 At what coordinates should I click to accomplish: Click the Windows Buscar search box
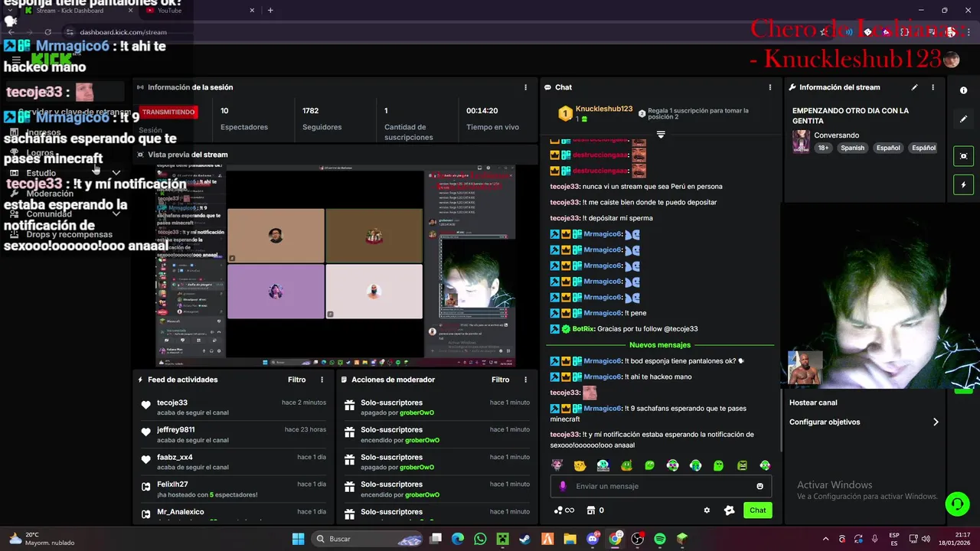click(366, 539)
